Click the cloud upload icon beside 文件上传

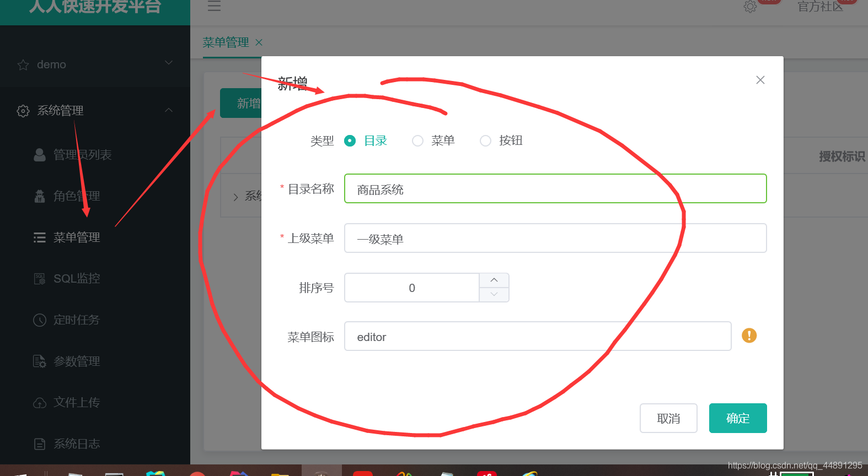click(40, 403)
